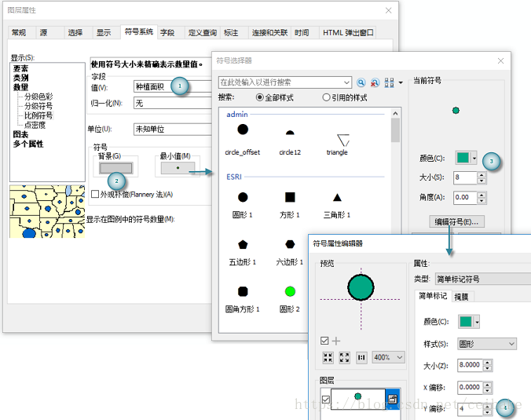Click the symbol view mode grid icon
This screenshot has width=531, height=420.
(389, 82)
